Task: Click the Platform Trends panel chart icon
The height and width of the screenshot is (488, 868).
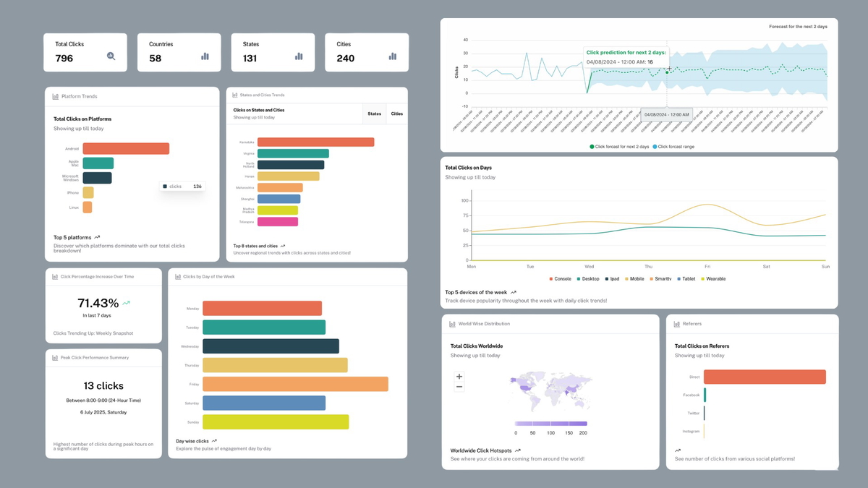Action: pyautogui.click(x=56, y=95)
